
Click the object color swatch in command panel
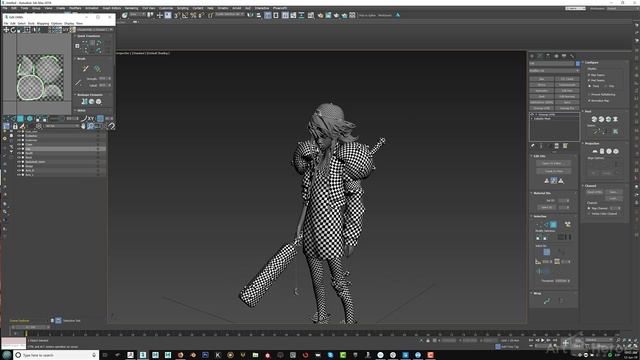click(x=578, y=63)
